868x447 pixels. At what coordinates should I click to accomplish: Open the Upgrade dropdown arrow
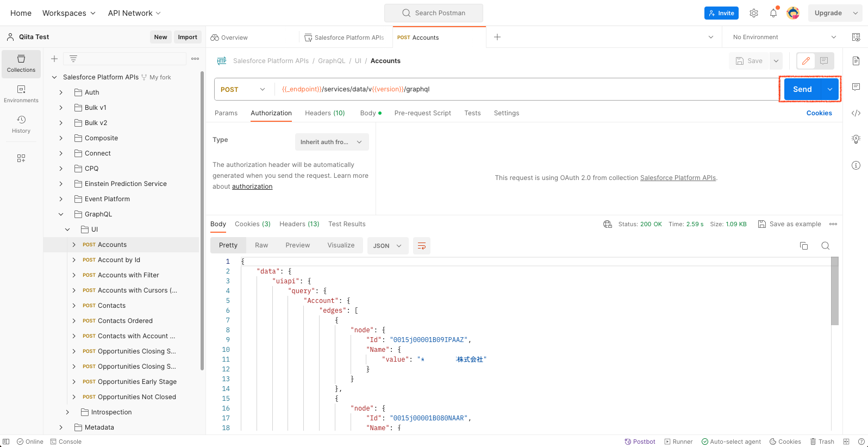(x=855, y=13)
